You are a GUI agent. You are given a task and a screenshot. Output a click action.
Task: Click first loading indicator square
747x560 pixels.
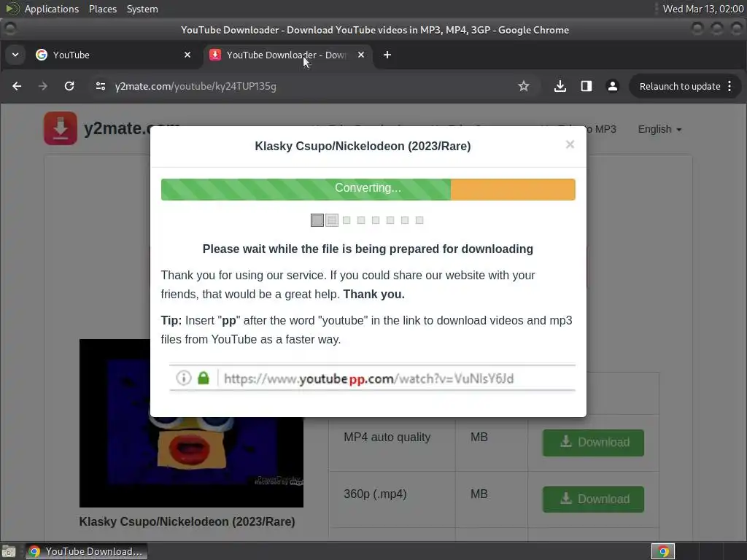(x=317, y=220)
